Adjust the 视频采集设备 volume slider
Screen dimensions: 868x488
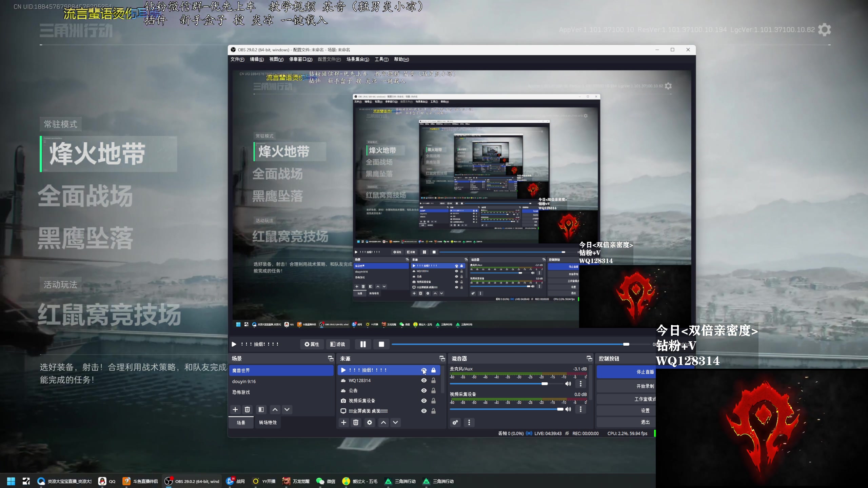point(560,409)
